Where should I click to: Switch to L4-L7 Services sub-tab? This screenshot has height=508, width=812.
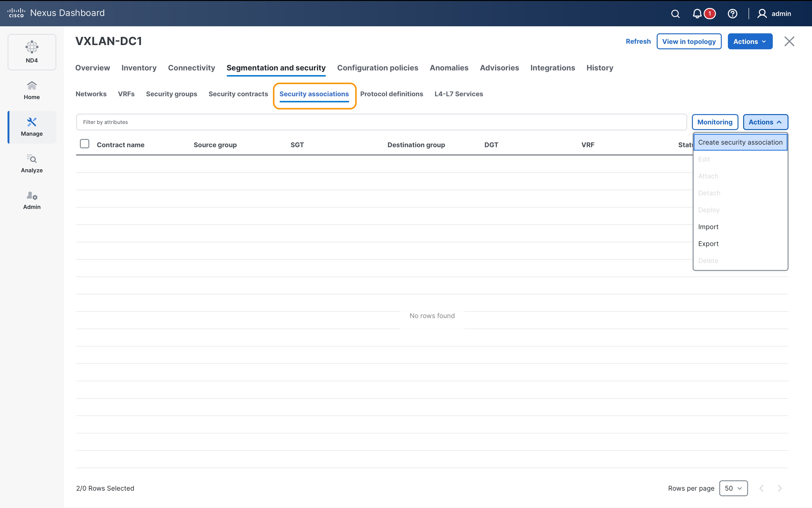(459, 94)
